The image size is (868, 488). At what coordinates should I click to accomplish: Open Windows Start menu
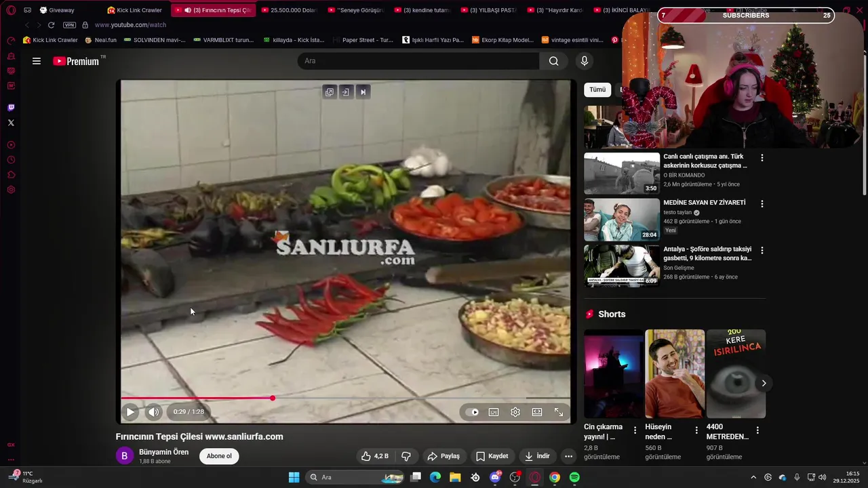pos(294,477)
